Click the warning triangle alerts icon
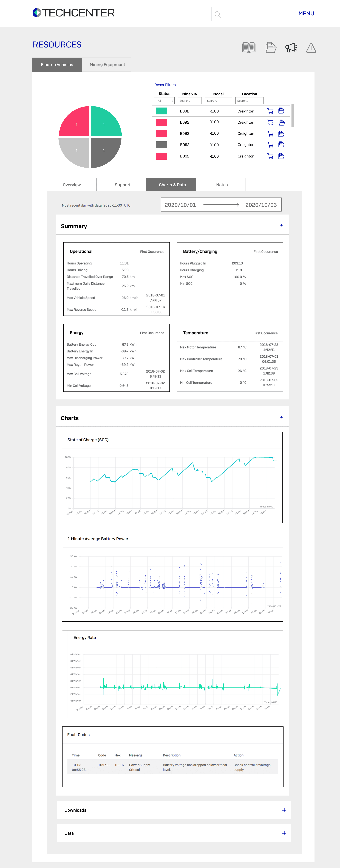Image resolution: width=340 pixels, height=868 pixels. coord(311,48)
